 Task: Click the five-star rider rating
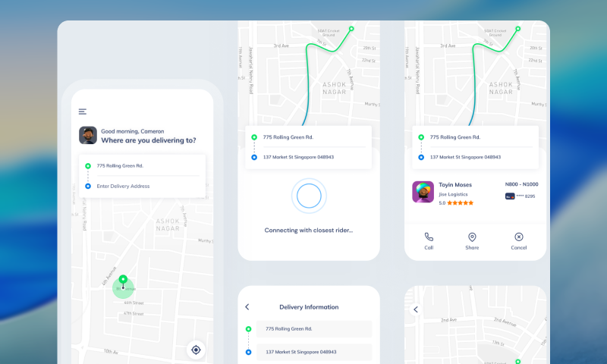point(460,203)
